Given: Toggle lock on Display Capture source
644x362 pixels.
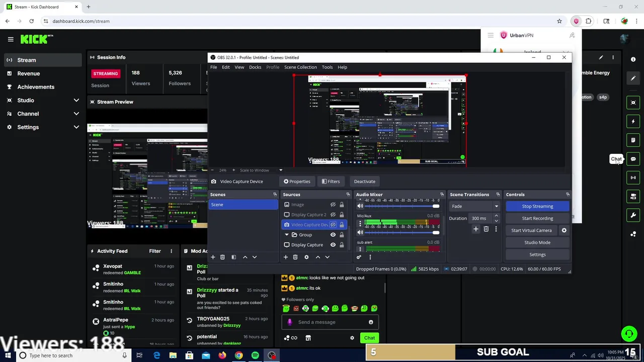Looking at the screenshot, I should click(342, 245).
